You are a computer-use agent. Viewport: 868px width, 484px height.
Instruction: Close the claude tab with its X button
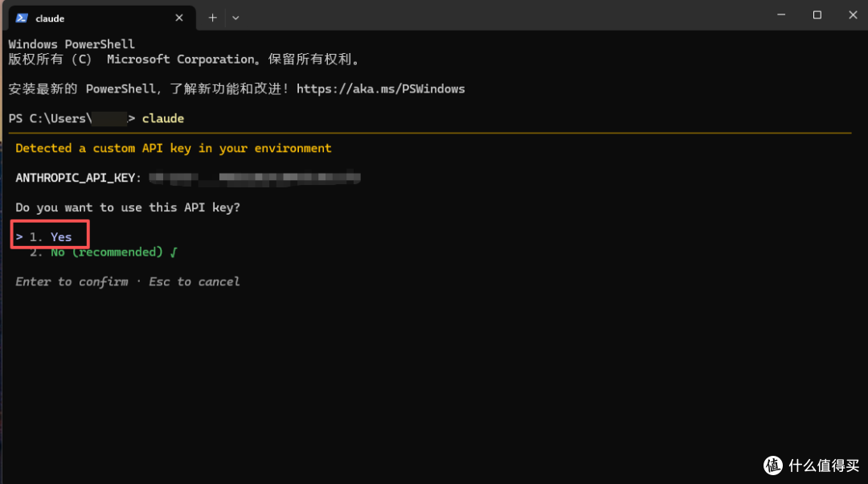(179, 17)
